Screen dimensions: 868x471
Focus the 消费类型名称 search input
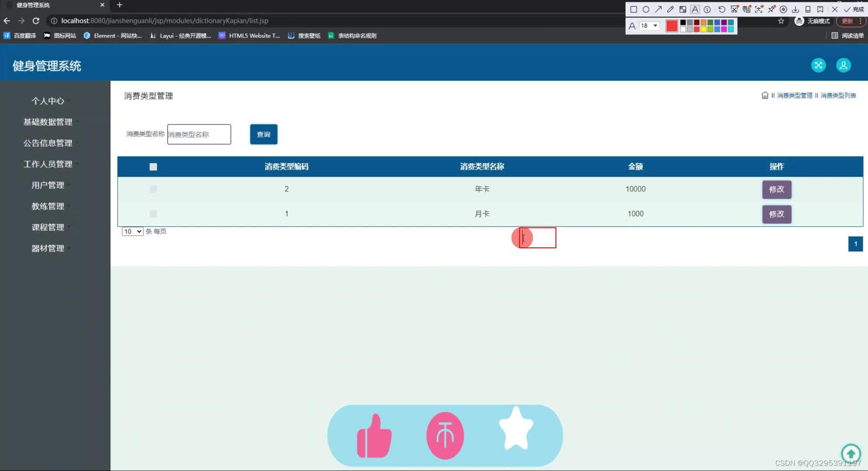click(199, 134)
